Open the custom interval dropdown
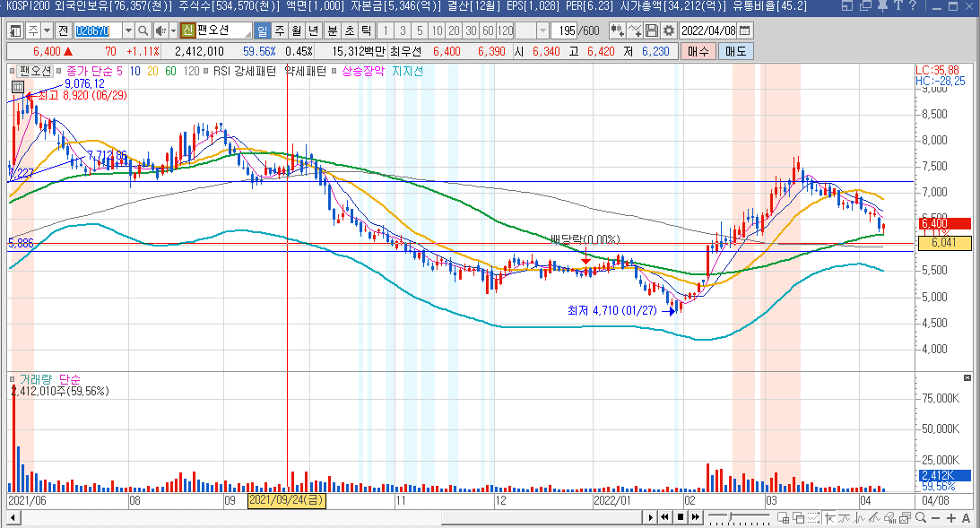The height and width of the screenshot is (528, 980). click(542, 30)
